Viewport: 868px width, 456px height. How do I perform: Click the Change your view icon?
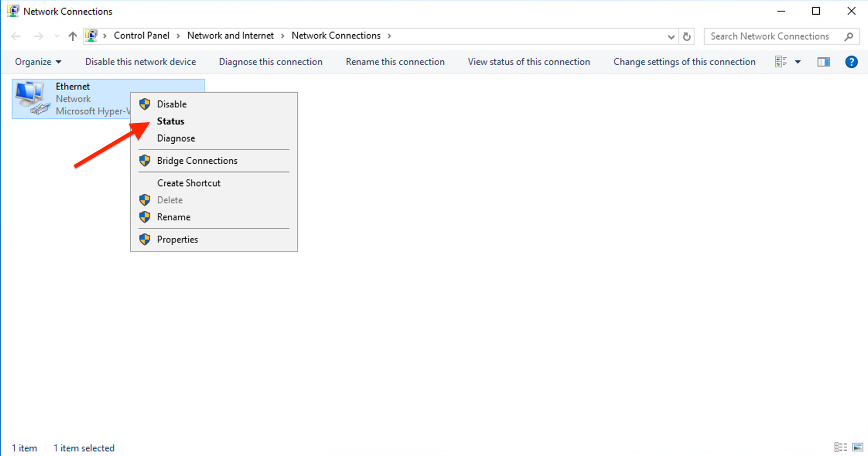click(781, 62)
